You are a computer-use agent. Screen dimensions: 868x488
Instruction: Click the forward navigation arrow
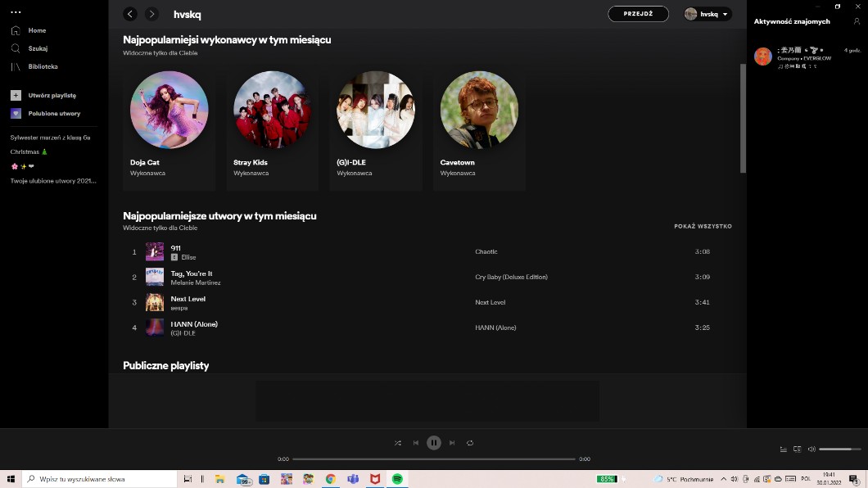pyautogui.click(x=151, y=14)
